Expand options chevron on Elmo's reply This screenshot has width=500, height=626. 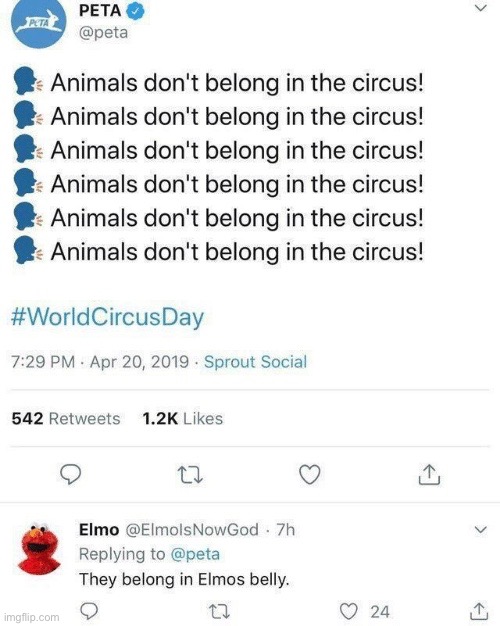(481, 530)
